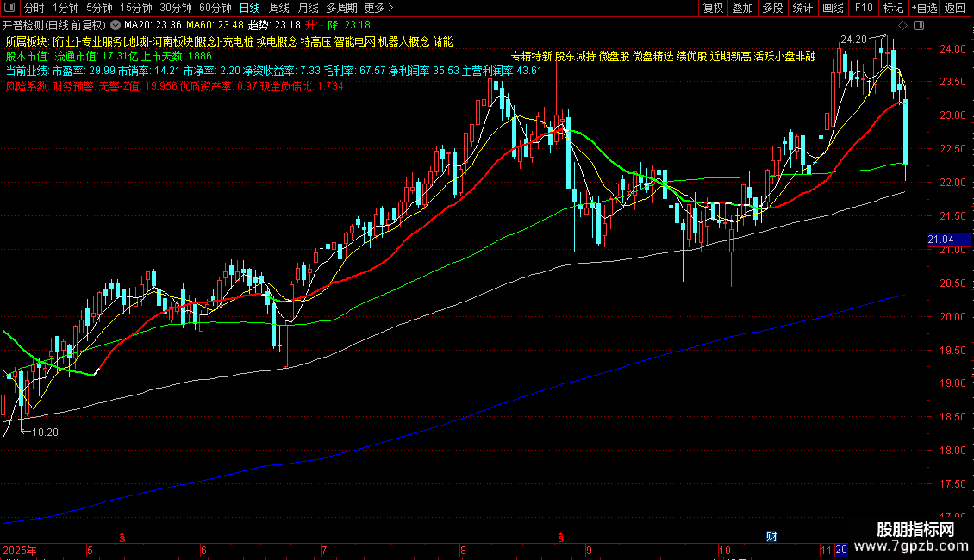
Task: Click the 返回 back button
Action: (x=955, y=8)
